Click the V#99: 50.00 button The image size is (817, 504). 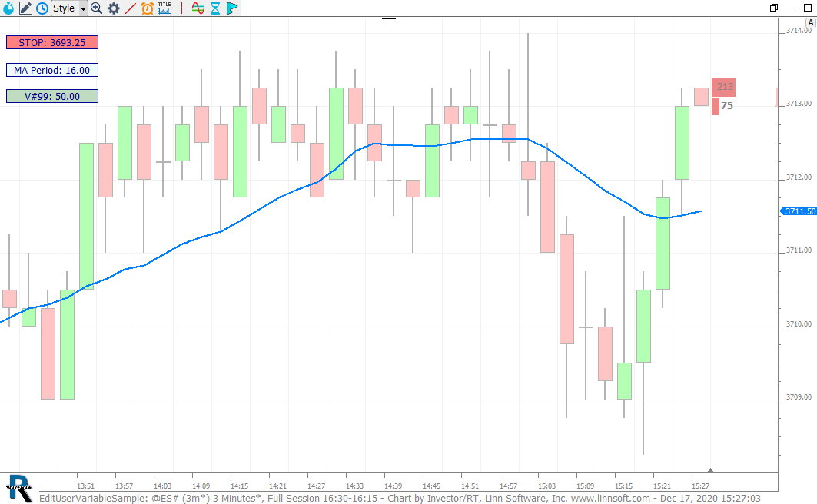[52, 96]
